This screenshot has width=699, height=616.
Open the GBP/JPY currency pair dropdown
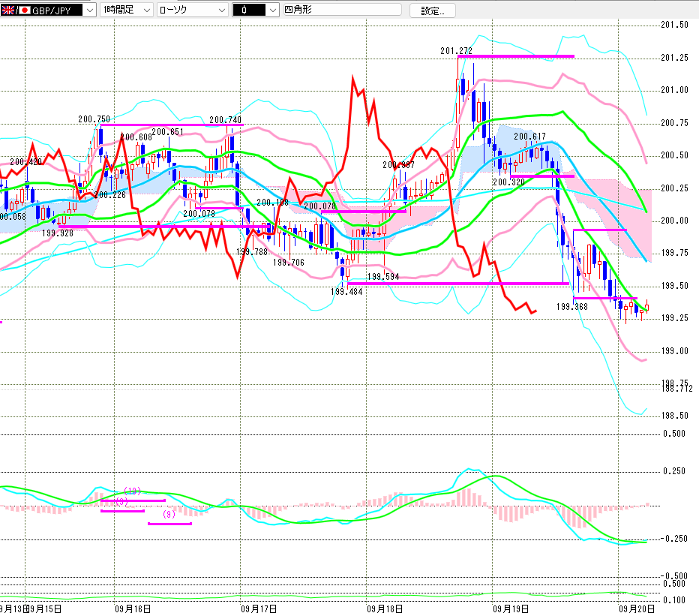[x=89, y=11]
